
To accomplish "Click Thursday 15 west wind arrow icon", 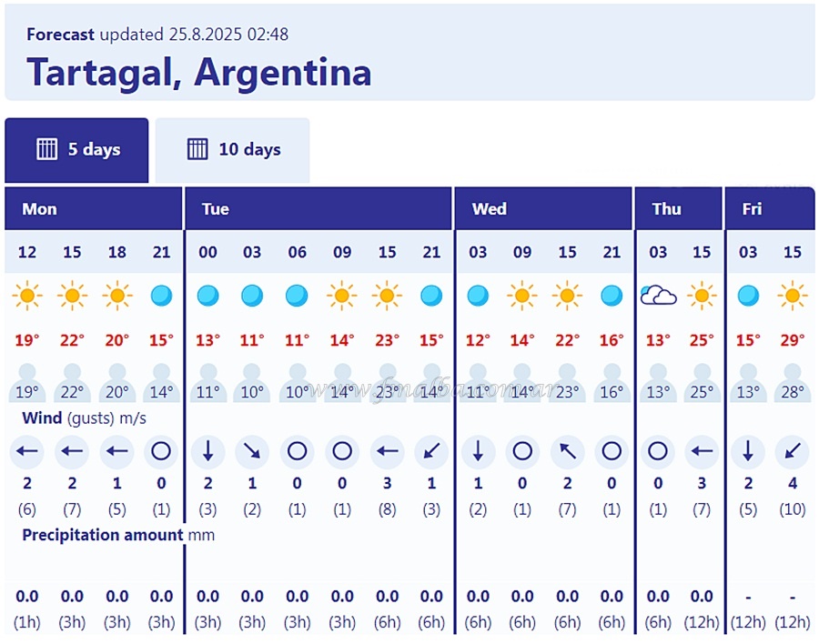I will (x=701, y=451).
